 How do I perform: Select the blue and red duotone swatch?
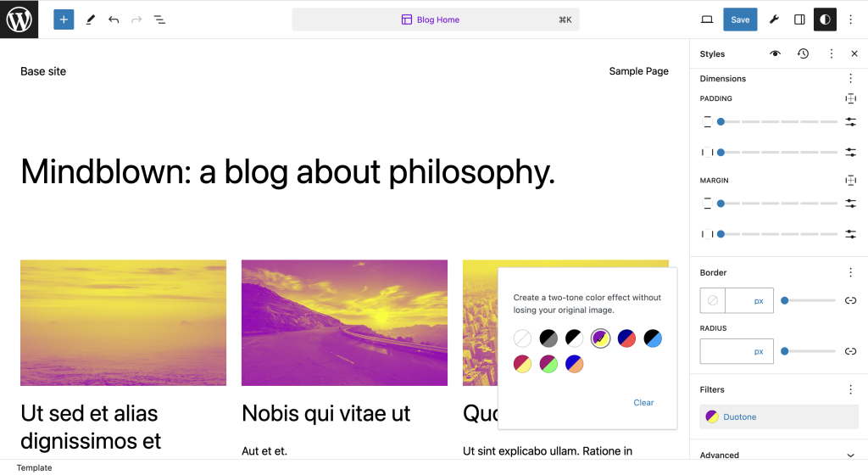pyautogui.click(x=626, y=339)
